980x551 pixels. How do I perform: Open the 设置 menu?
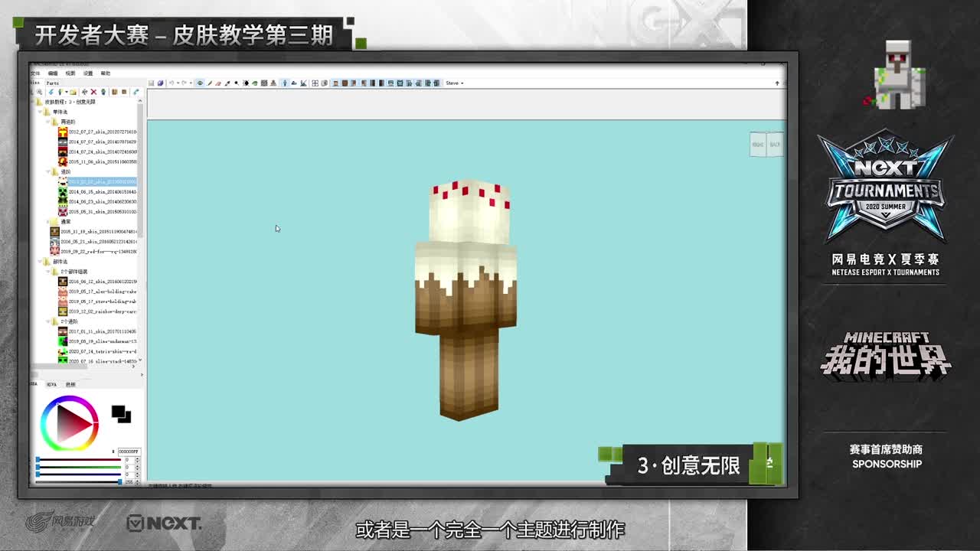coord(88,73)
